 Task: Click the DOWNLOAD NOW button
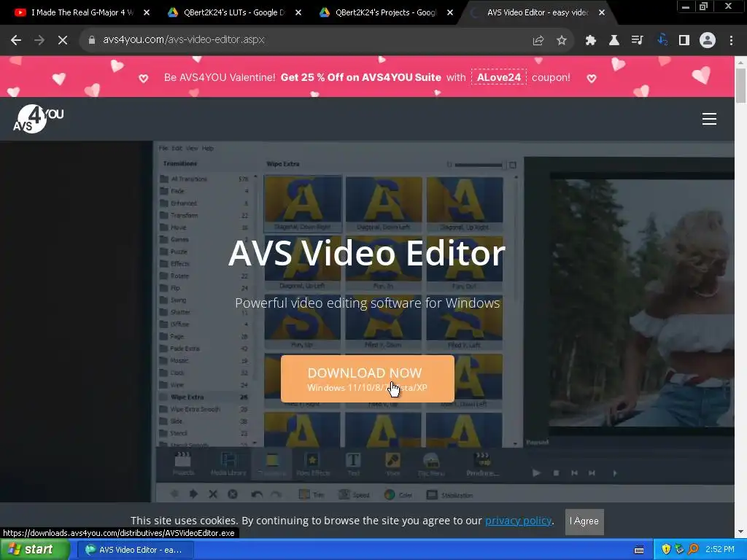coord(368,378)
